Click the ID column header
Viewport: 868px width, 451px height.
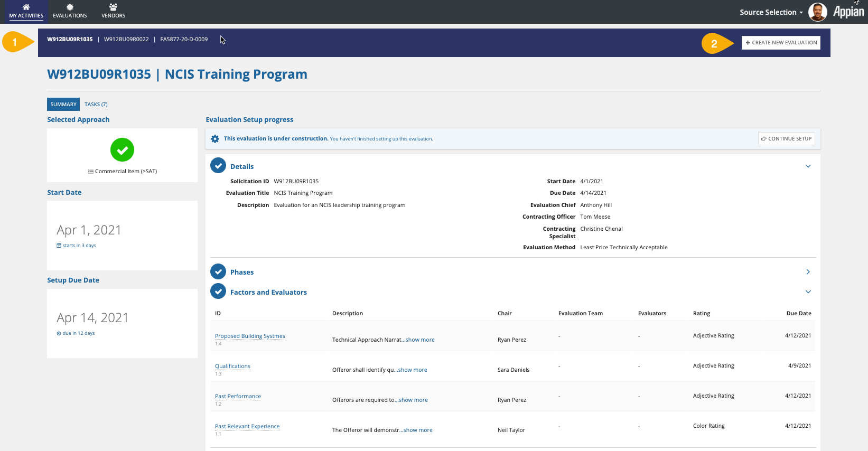point(218,313)
